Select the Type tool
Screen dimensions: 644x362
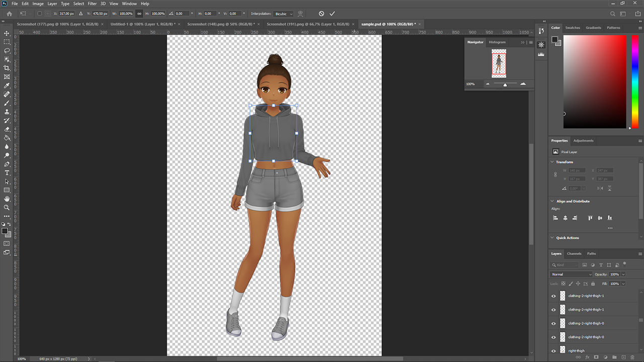7,173
